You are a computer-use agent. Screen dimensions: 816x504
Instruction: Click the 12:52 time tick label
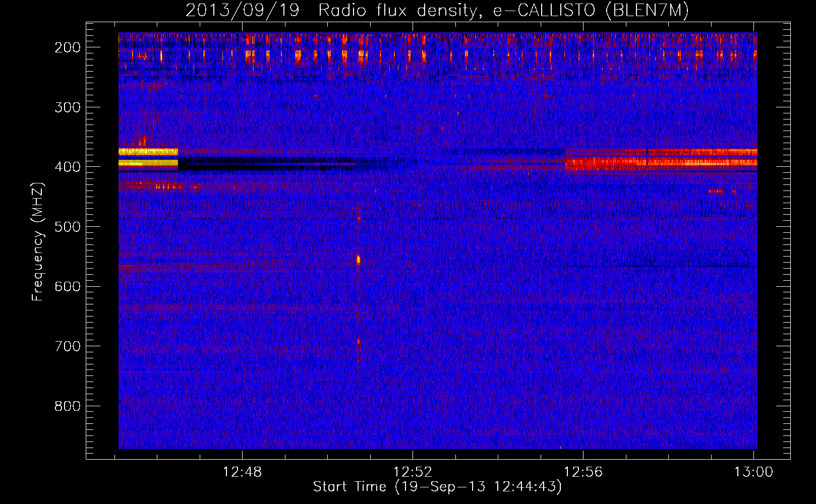click(x=413, y=472)
